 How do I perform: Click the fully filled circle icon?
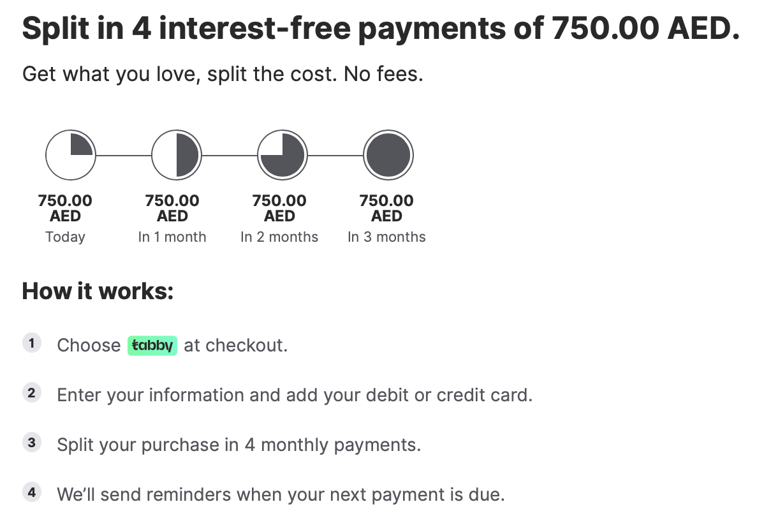(388, 155)
